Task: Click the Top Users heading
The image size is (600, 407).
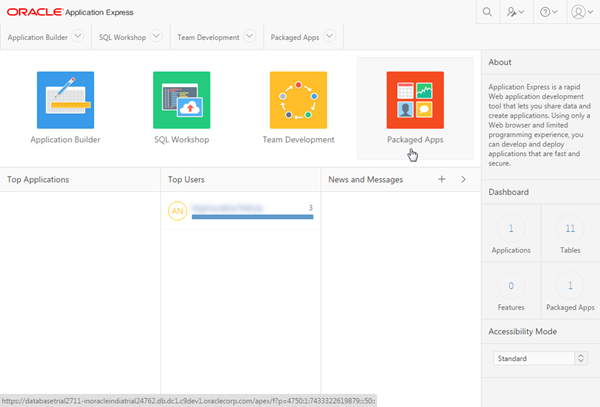Action: 186,179
